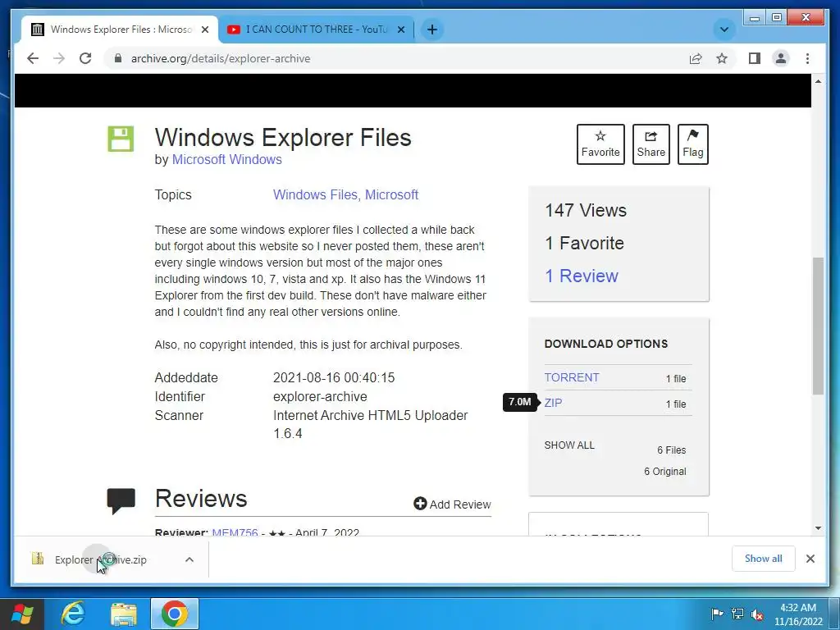
Task: Click the page vertical scrollbar thumb
Action: tap(818, 326)
